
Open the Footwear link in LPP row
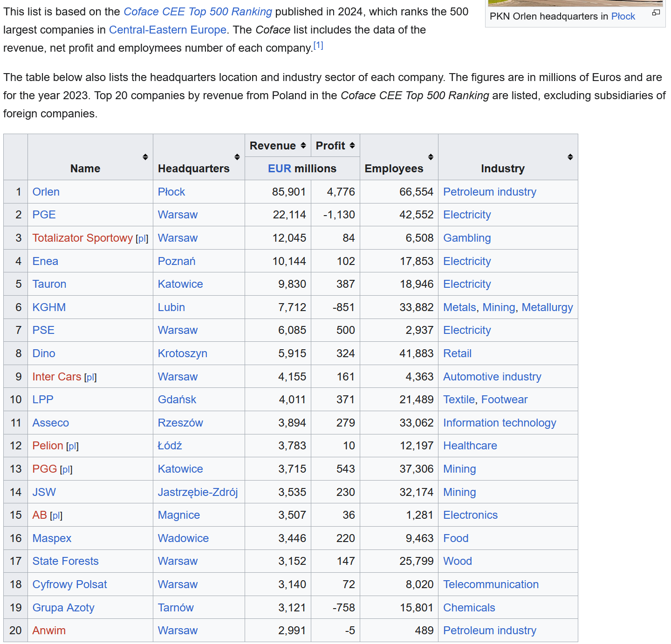(504, 400)
